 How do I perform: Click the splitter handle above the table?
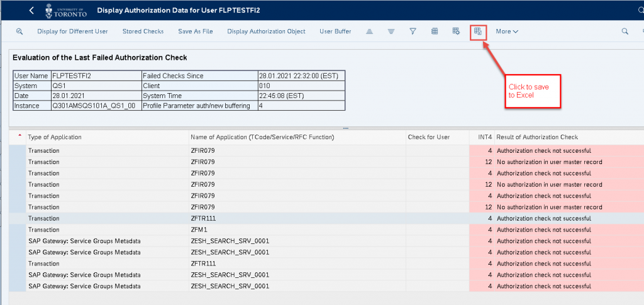pos(345,128)
